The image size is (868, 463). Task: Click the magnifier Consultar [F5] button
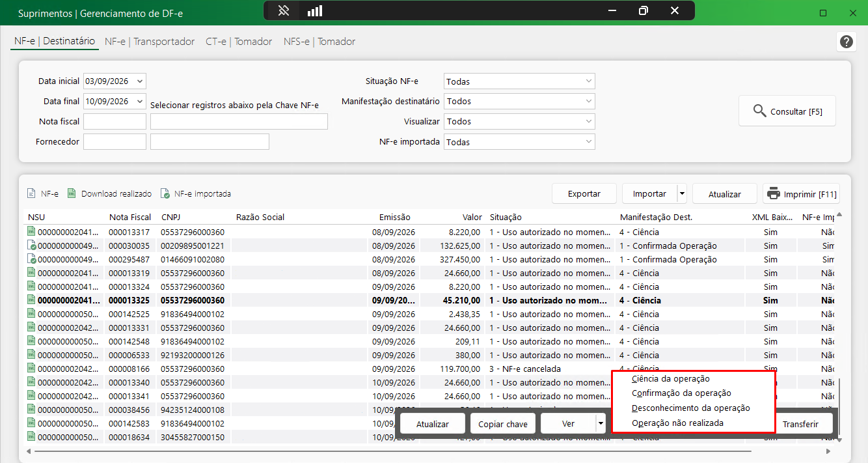coord(787,111)
